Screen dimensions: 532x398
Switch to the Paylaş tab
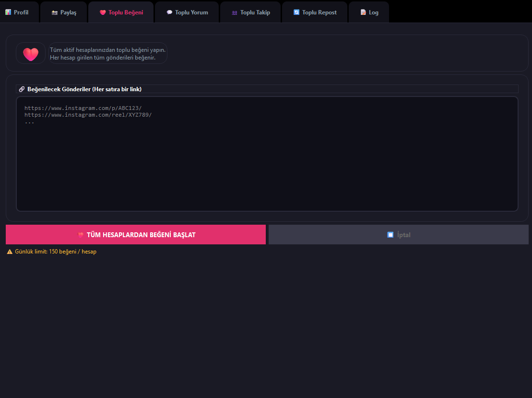coord(64,12)
